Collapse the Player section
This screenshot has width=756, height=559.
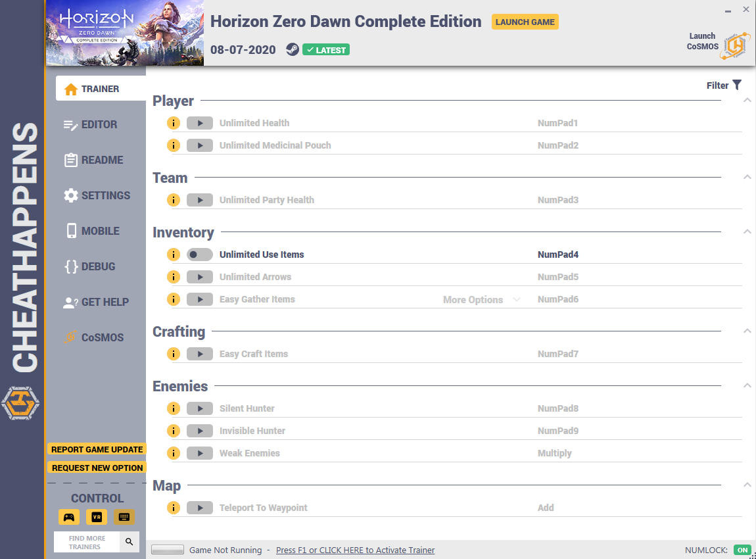click(747, 101)
